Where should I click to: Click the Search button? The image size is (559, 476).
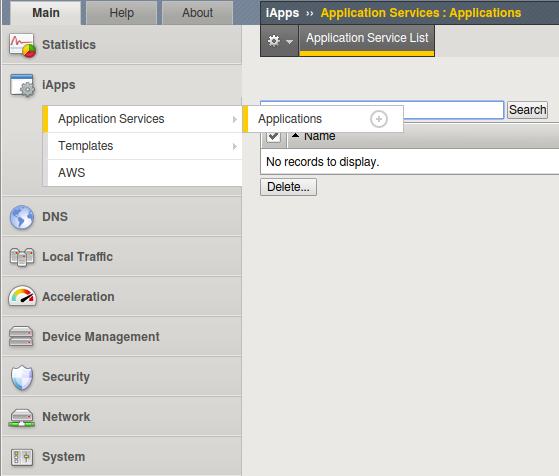[x=527, y=110]
